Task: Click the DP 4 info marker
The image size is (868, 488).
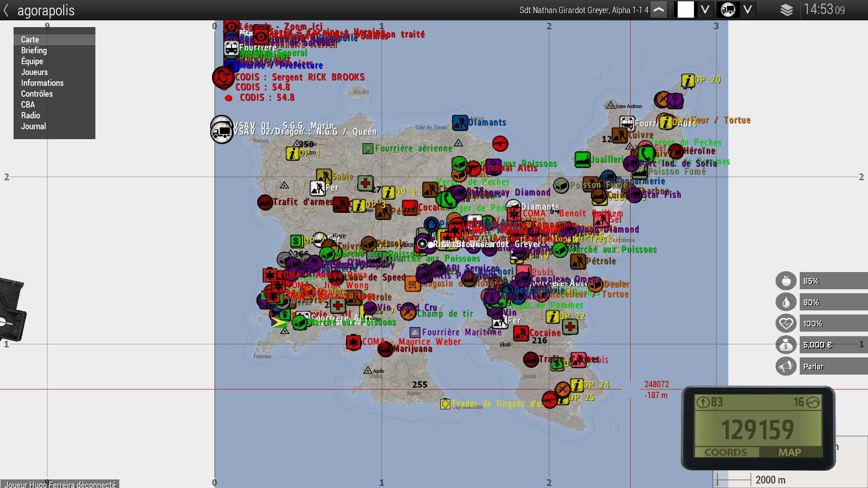Action: (292, 154)
